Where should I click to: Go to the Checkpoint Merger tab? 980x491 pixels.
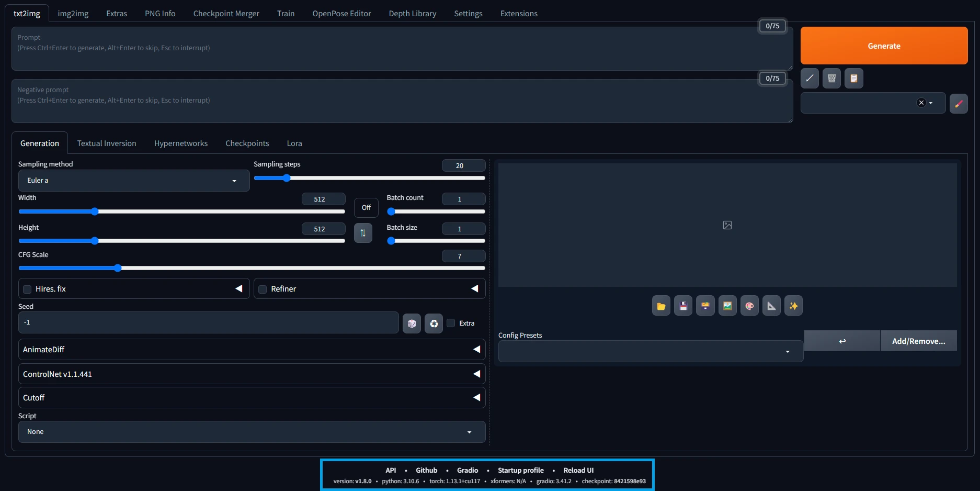[226, 14]
